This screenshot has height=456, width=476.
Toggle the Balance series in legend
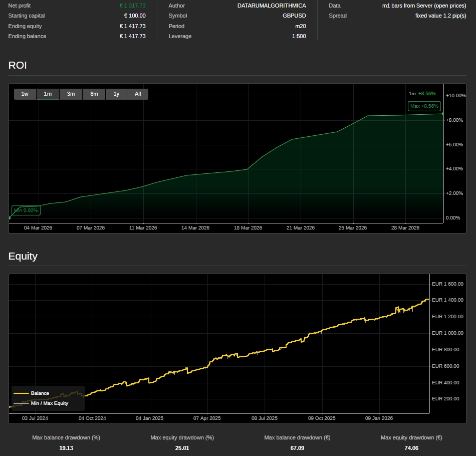40,393
